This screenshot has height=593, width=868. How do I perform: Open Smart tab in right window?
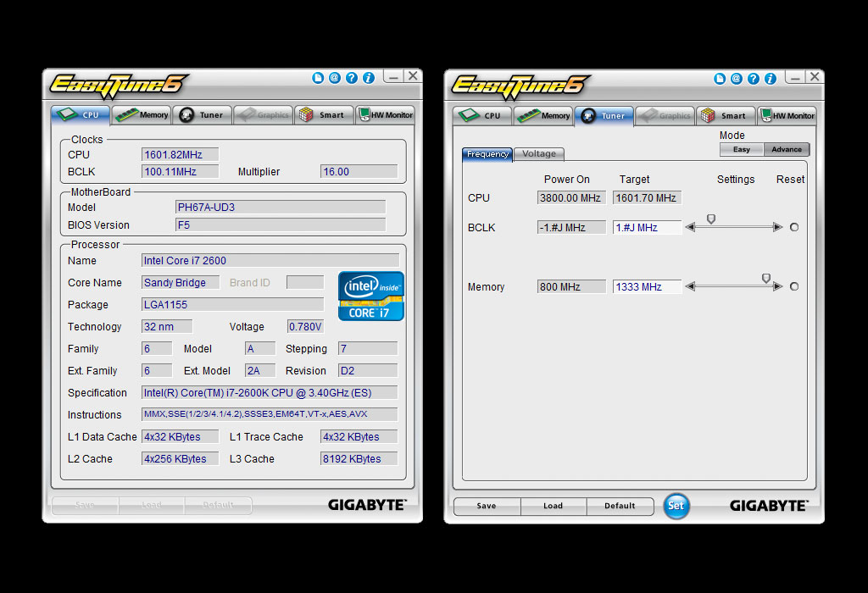(726, 115)
